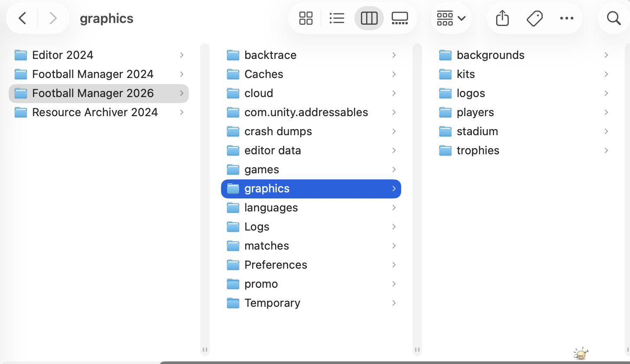Open the Resource Archiver 2024 folder
The width and height of the screenshot is (630, 364).
click(x=95, y=112)
